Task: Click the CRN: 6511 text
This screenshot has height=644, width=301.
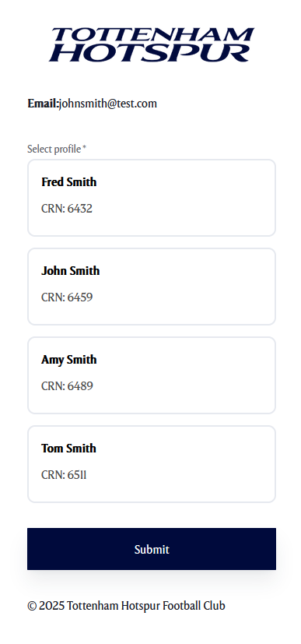Action: coord(64,475)
